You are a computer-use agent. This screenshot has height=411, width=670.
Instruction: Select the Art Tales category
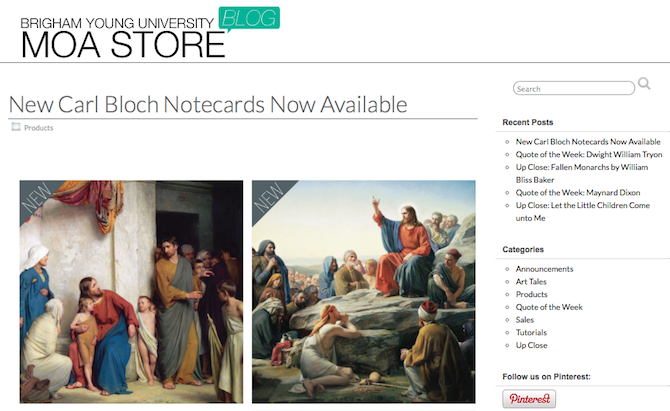click(531, 282)
